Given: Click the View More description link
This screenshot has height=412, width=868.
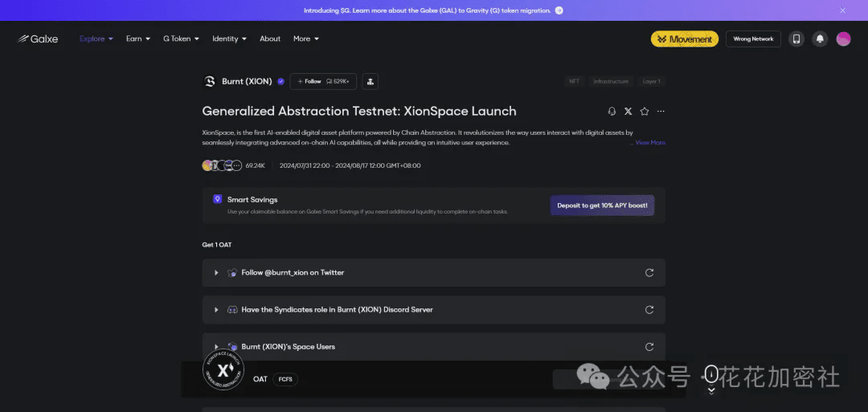Looking at the screenshot, I should [649, 143].
